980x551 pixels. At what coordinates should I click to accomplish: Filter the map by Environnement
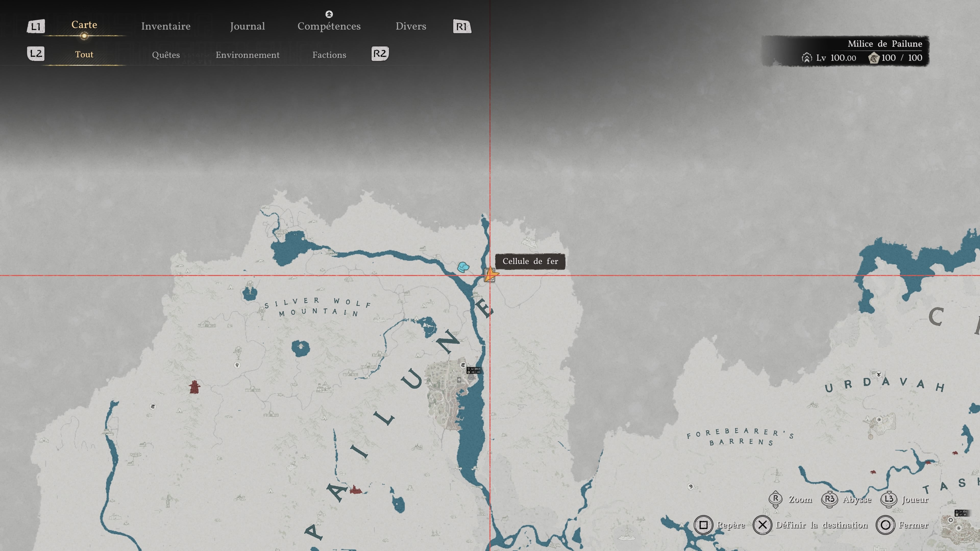248,55
